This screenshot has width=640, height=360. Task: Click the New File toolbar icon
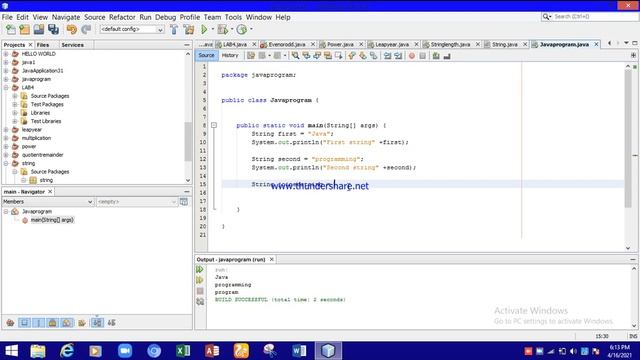[11, 29]
